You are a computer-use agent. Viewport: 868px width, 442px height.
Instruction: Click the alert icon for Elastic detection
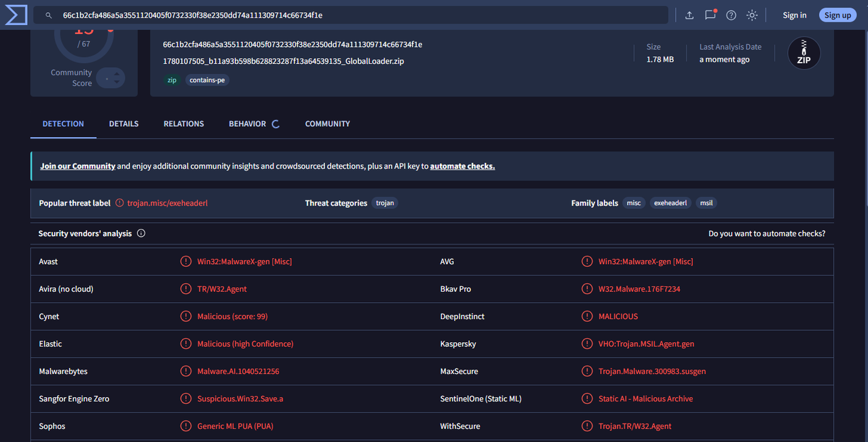click(186, 344)
